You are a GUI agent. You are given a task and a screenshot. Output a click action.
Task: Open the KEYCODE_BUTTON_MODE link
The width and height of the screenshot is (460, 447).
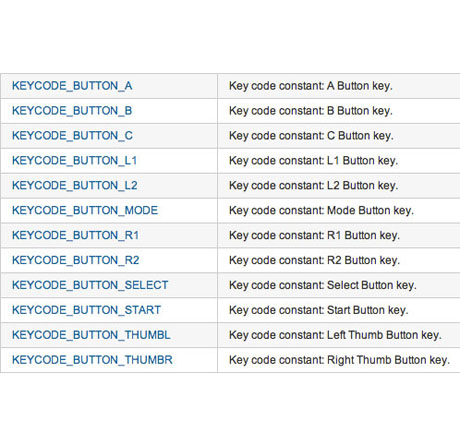pyautogui.click(x=85, y=210)
